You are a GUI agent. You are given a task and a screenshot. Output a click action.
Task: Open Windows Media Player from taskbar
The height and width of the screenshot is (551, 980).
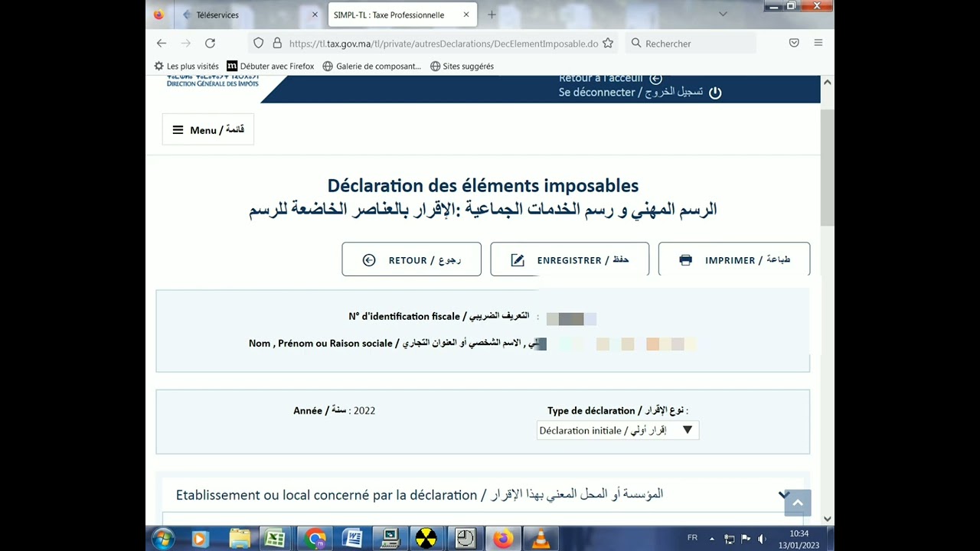200,539
